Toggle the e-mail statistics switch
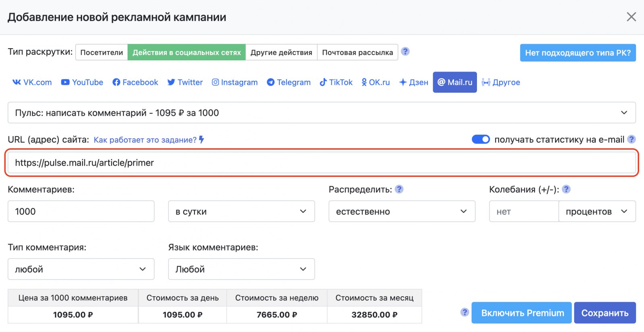The width and height of the screenshot is (644, 332). 481,139
